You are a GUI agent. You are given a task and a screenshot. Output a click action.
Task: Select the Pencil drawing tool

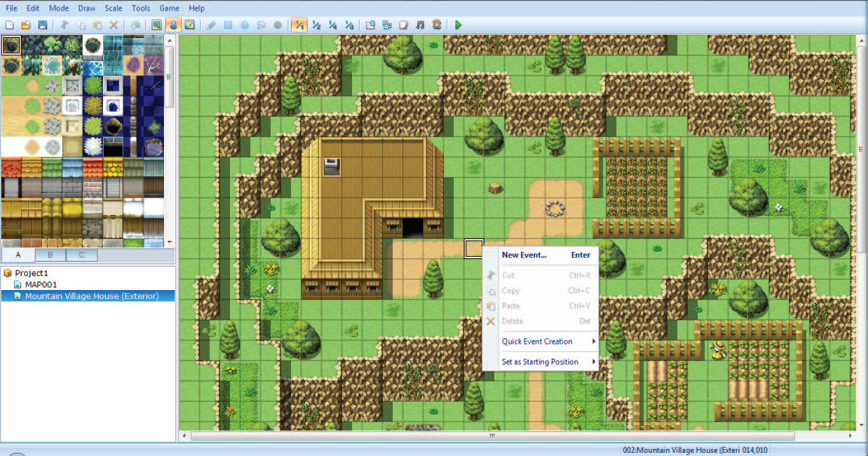pyautogui.click(x=212, y=25)
